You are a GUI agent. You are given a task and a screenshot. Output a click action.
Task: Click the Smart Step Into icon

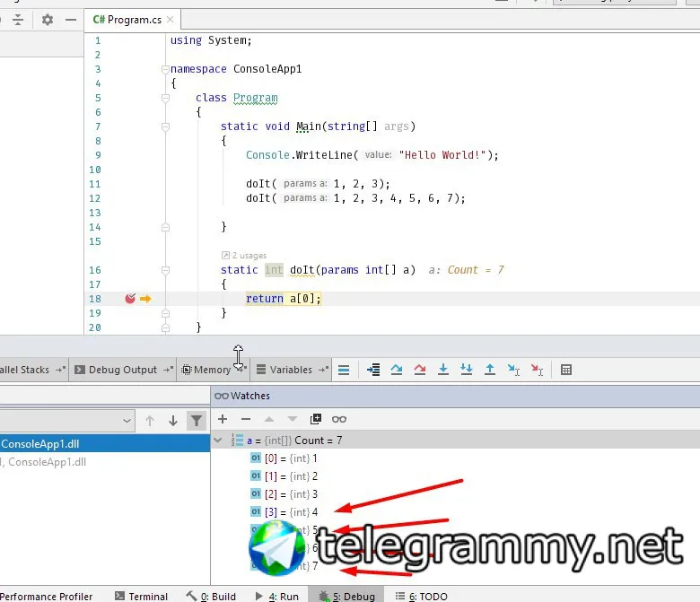(x=467, y=370)
